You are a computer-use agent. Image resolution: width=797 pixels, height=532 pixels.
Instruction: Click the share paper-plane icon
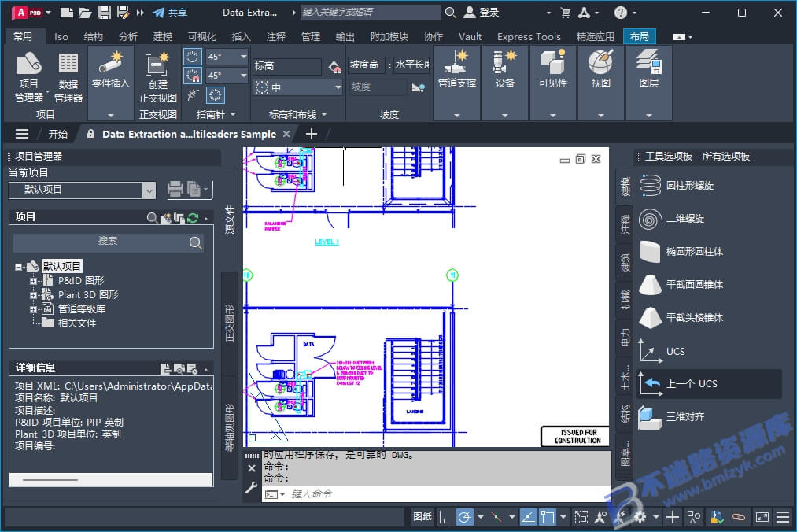(159, 13)
